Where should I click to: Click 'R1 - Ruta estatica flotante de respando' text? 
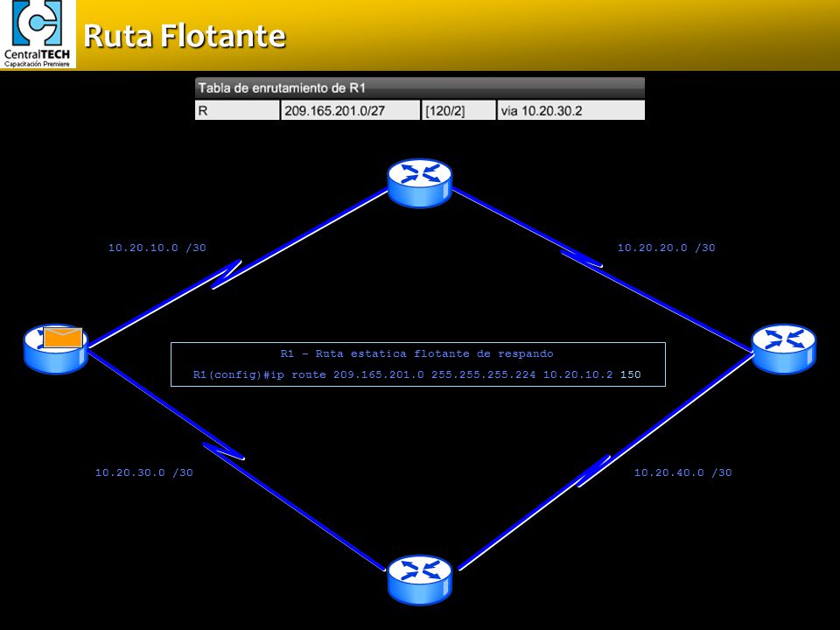[416, 353]
